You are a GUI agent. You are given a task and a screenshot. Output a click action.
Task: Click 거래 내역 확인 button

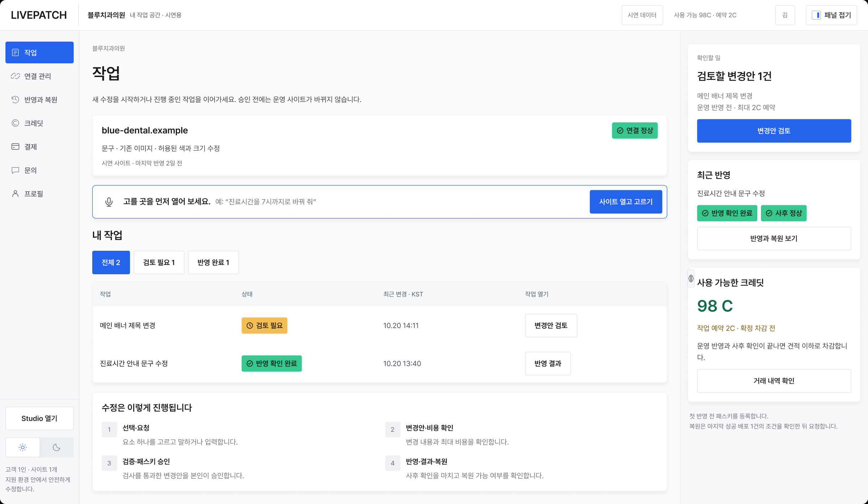click(x=774, y=381)
